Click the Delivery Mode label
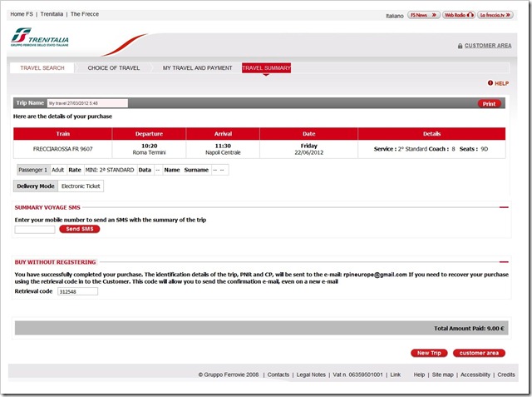 pos(36,186)
